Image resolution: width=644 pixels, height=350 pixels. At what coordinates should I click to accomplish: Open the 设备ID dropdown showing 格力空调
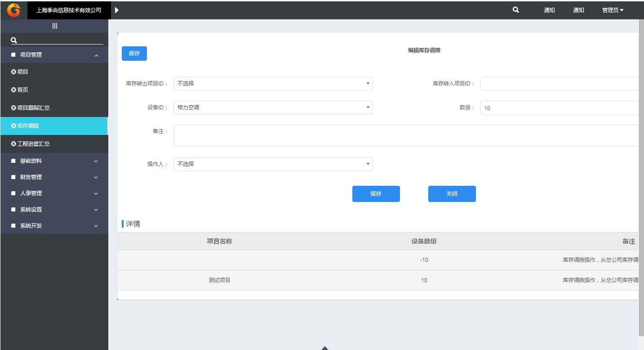[273, 108]
